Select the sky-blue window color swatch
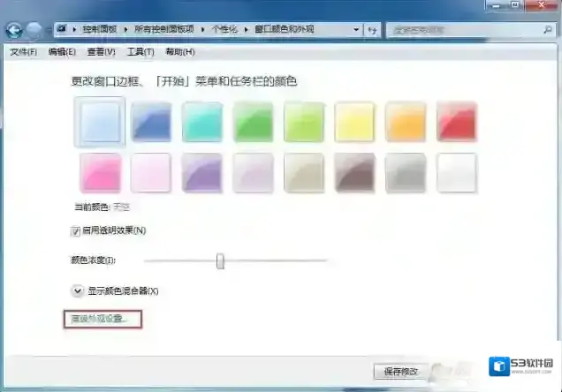Image resolution: width=562 pixels, height=392 pixels. pyautogui.click(x=100, y=122)
